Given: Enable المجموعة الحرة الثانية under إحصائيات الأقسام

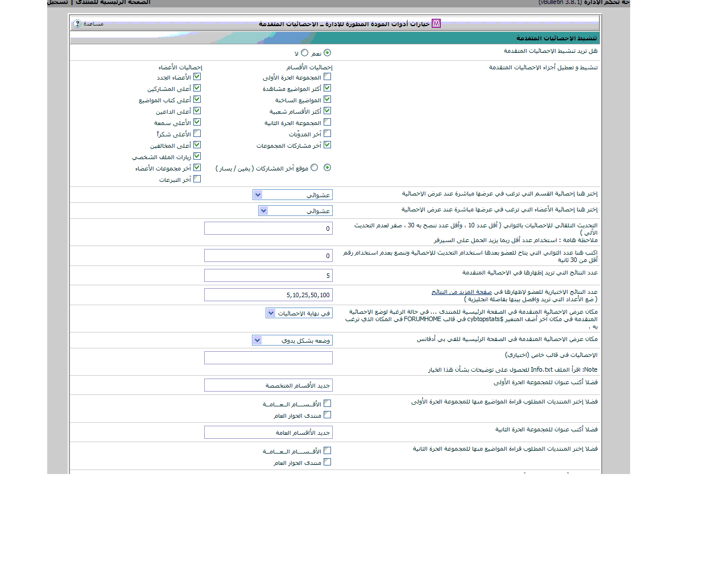Looking at the screenshot, I should point(327,122).
